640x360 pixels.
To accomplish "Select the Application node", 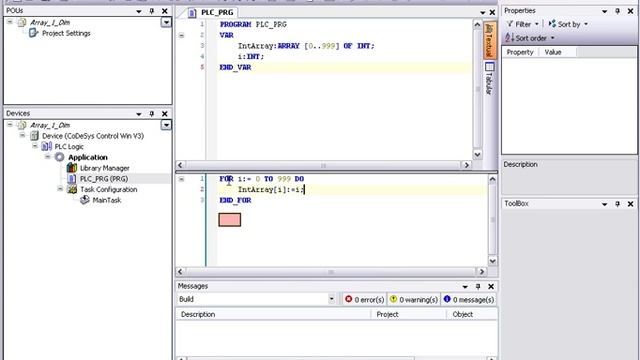I will 88,157.
